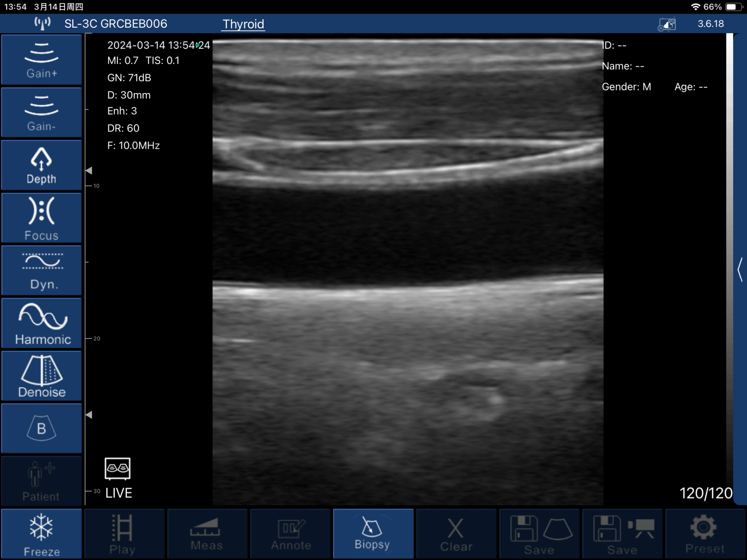Toggle the Play cine loop

point(124,533)
